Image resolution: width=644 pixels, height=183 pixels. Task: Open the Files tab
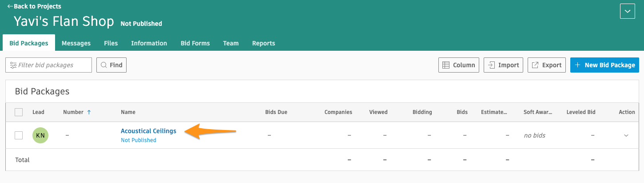[x=111, y=43]
